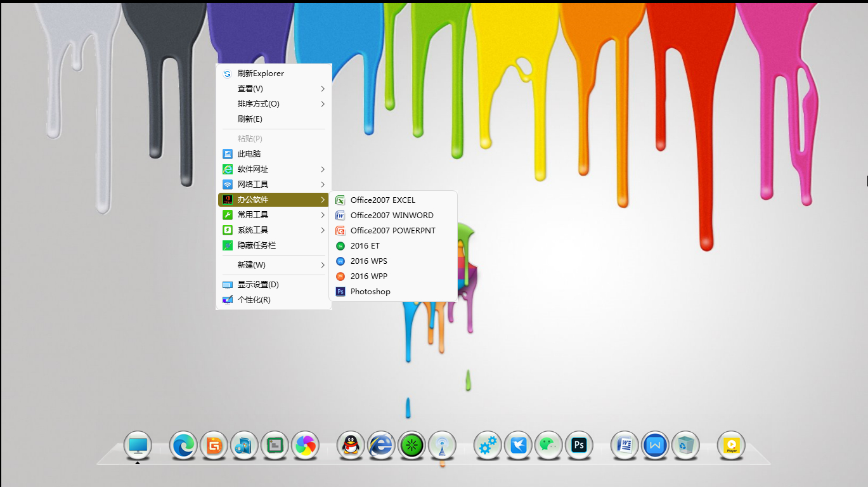This screenshot has height=487, width=868.
Task: Open Recycle Bin in the dock
Action: click(x=685, y=446)
